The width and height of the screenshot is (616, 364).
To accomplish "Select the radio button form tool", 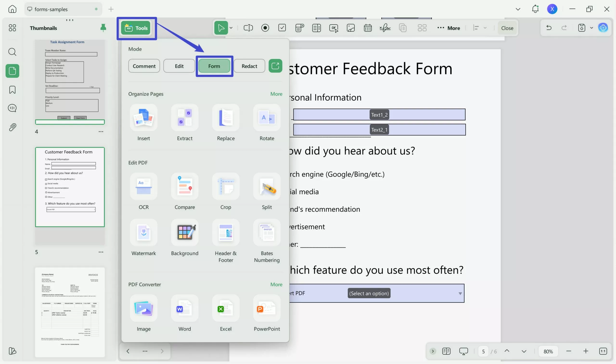I will pos(265,28).
